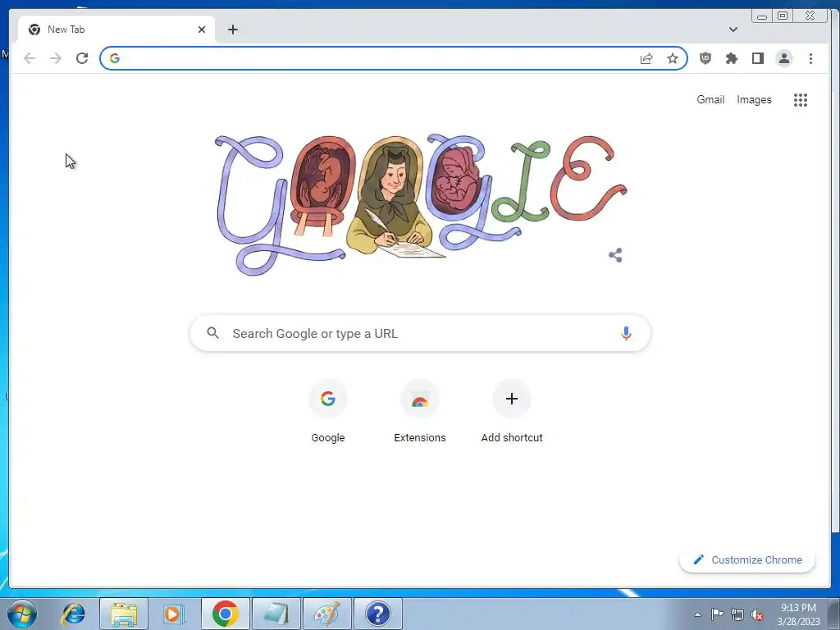The width and height of the screenshot is (840, 630).
Task: Open a new tab with the plus button
Action: 232,30
